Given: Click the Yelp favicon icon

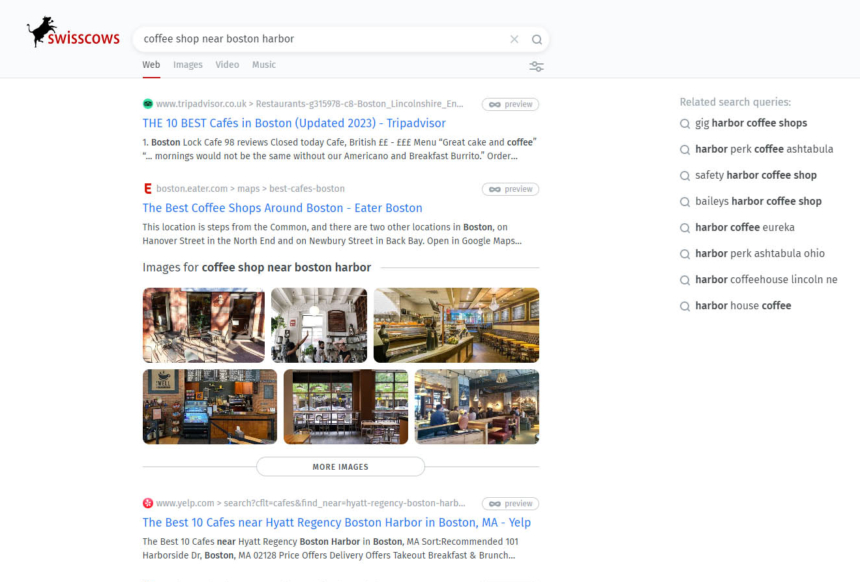Looking at the screenshot, I should coord(148,503).
